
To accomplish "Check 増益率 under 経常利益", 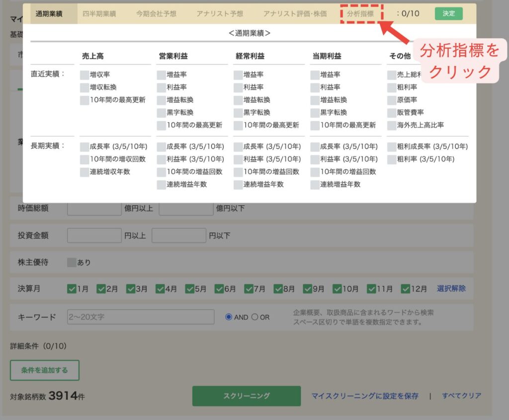I will [238, 75].
